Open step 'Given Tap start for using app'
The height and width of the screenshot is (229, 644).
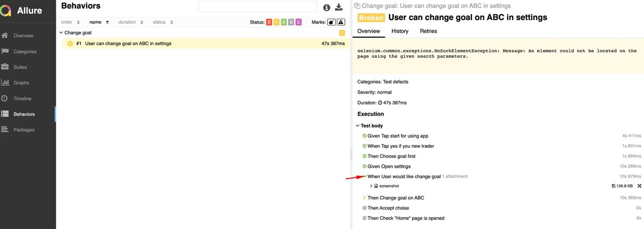[x=398, y=136]
